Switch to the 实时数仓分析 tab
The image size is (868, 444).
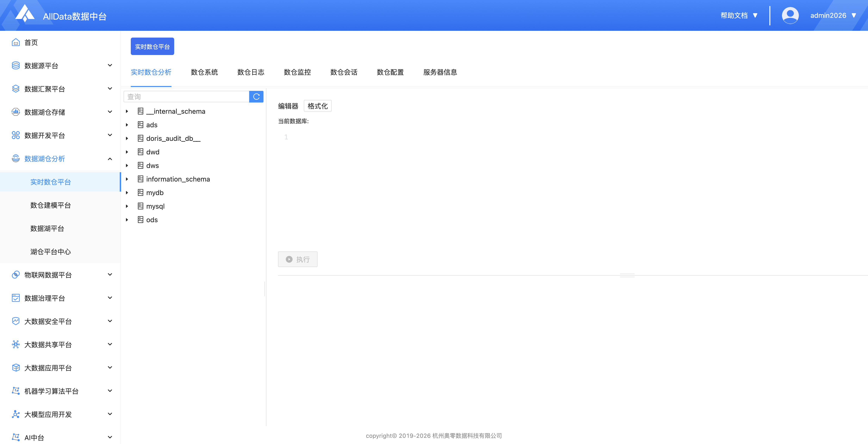click(151, 72)
